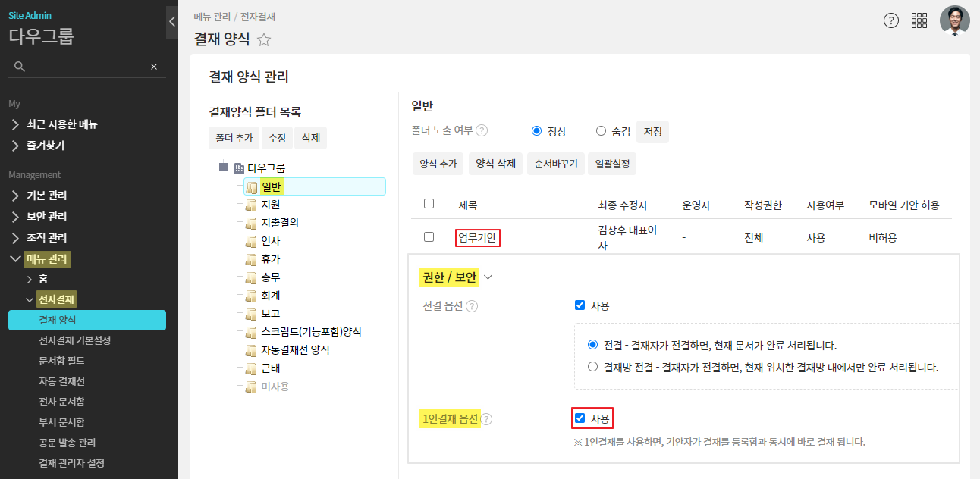Collapse the sidebar with the arrow handle

pos(171,22)
